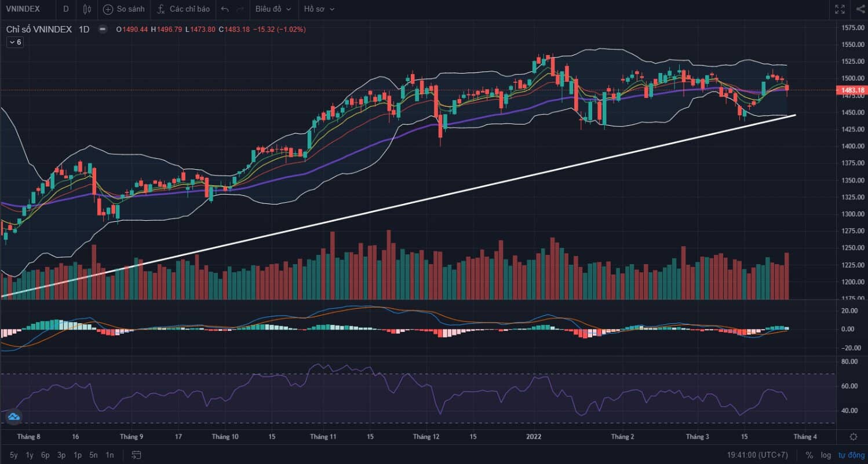Image resolution: width=868 pixels, height=464 pixels.
Task: Toggle logarithmic scale with log
Action: point(826,455)
